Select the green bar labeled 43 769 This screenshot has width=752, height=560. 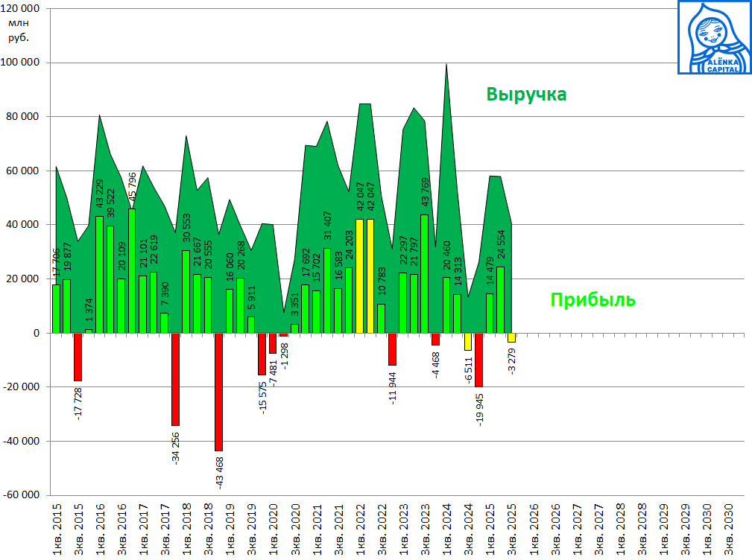point(424,273)
